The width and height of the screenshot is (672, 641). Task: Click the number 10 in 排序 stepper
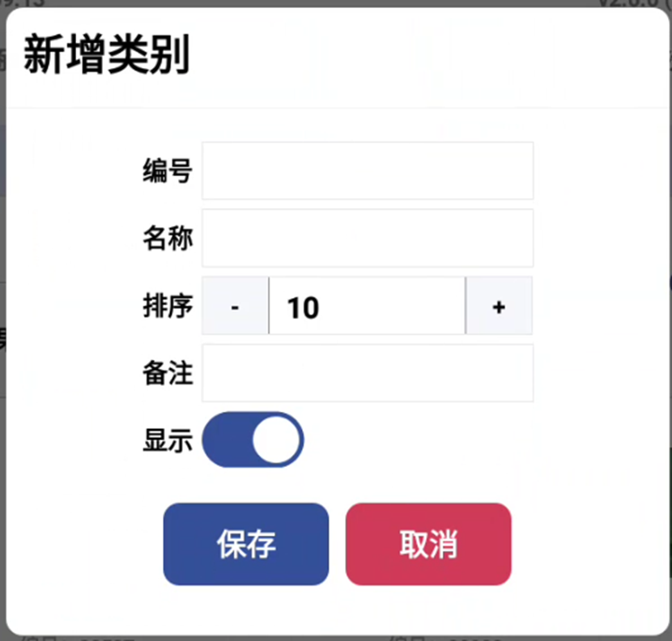[x=303, y=308]
